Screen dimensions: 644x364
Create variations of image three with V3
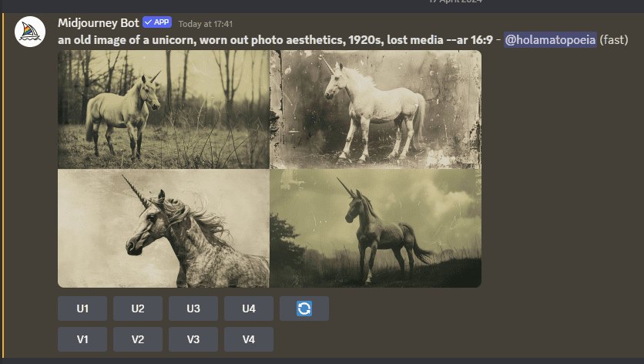[193, 339]
